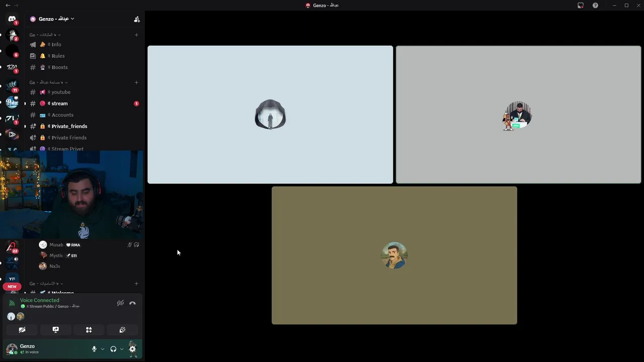Start an activity button
Viewport: 644px width, 362px height.
coord(89,330)
